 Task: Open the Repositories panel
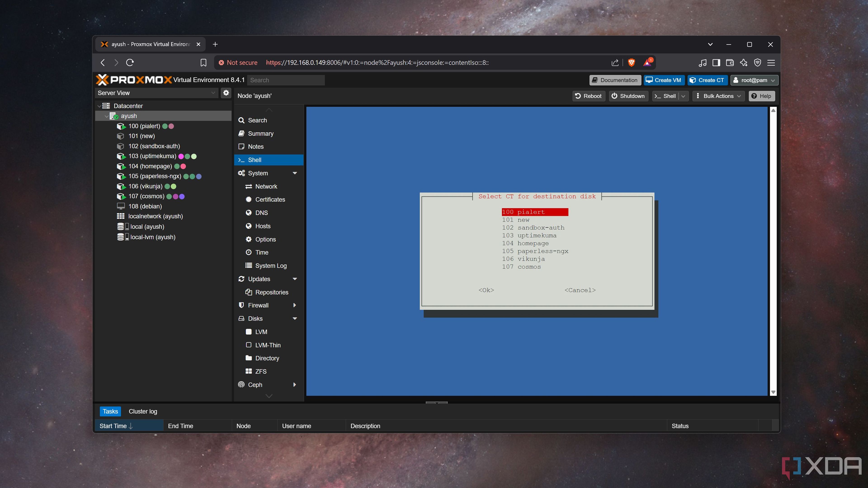click(x=269, y=292)
